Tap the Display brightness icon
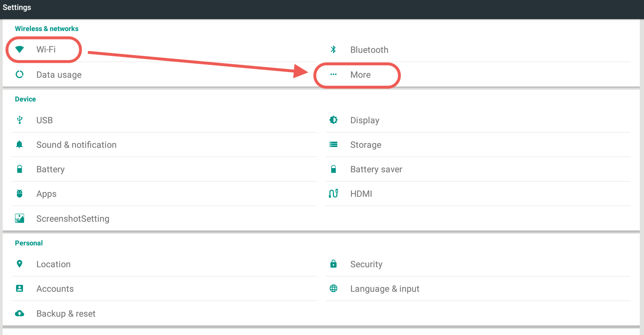Image resolution: width=644 pixels, height=335 pixels. (333, 120)
